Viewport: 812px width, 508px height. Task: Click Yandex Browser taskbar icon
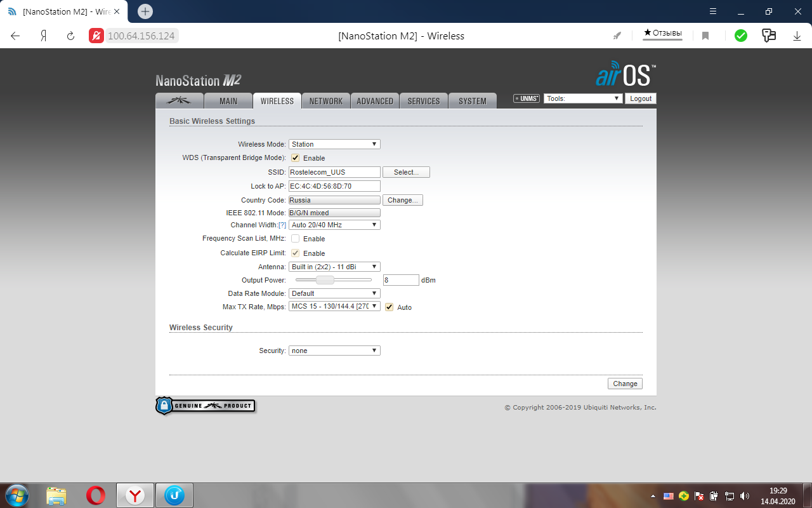[x=135, y=495]
